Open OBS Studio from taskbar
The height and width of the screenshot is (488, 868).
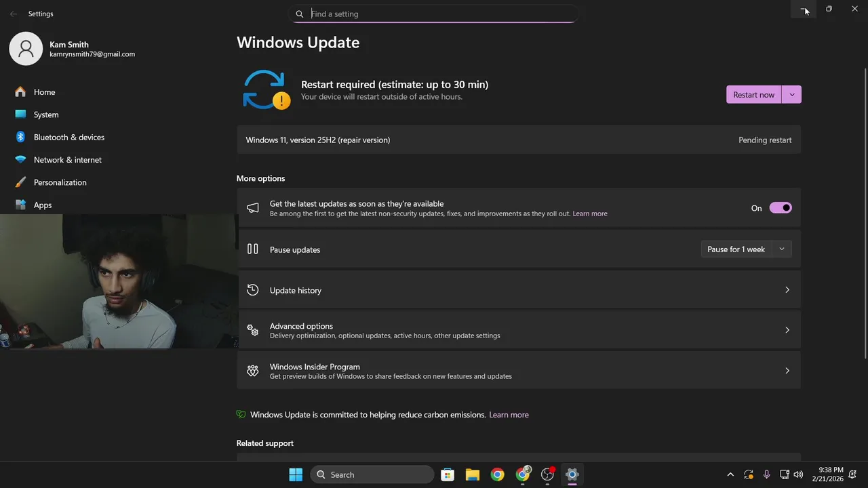(x=548, y=474)
